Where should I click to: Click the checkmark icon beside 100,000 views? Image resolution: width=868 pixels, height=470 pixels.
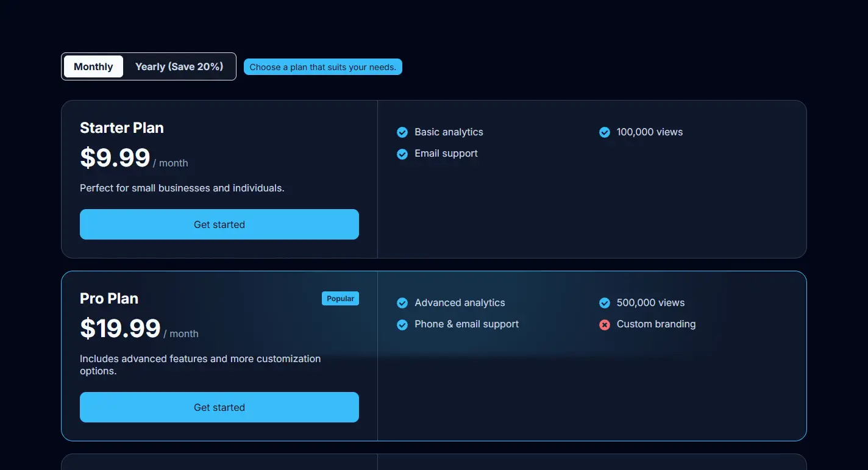pyautogui.click(x=605, y=132)
